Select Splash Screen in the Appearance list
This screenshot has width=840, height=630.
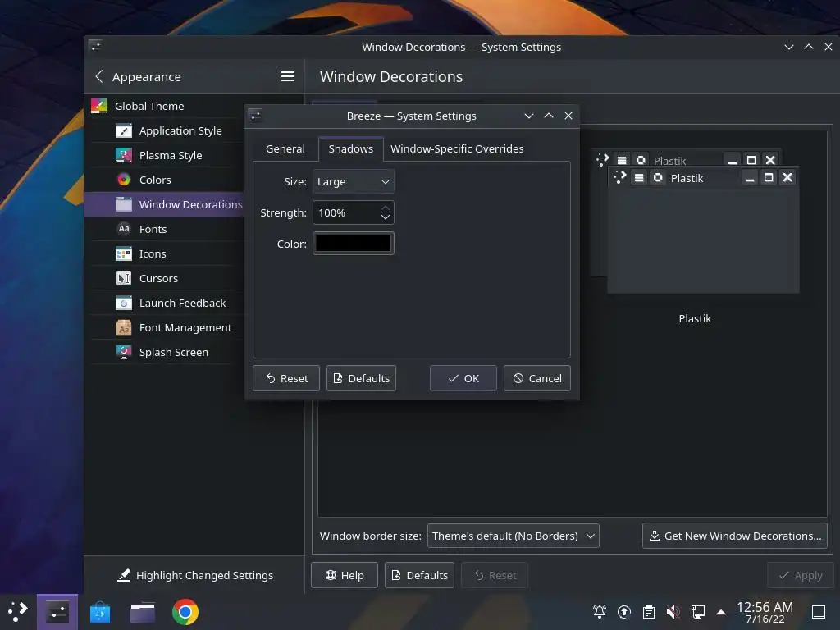tap(174, 353)
